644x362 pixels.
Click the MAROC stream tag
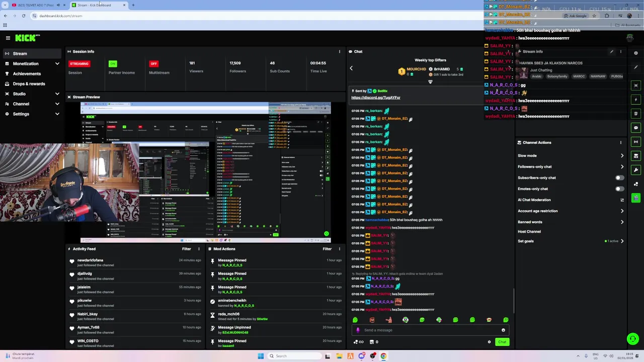(x=579, y=76)
